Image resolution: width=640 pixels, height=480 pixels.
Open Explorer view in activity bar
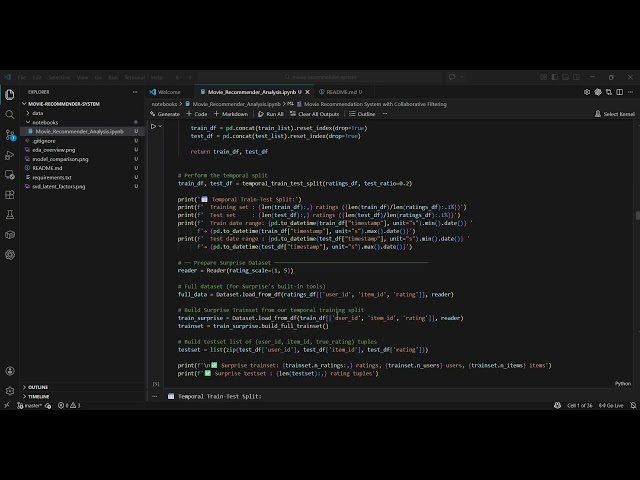[10, 96]
